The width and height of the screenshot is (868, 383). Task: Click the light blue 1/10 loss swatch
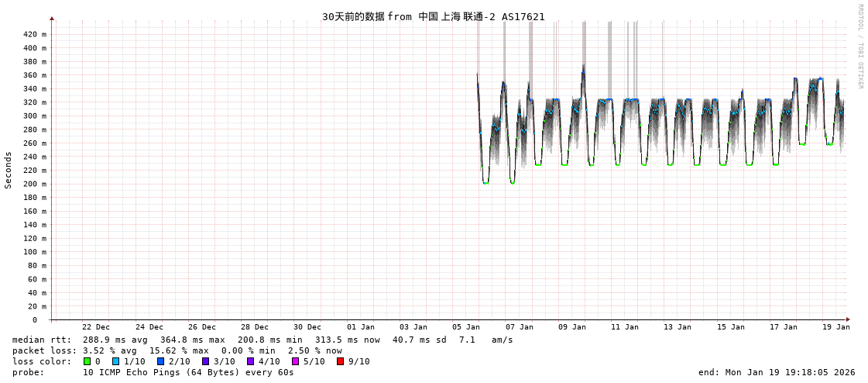pyautogui.click(x=116, y=361)
